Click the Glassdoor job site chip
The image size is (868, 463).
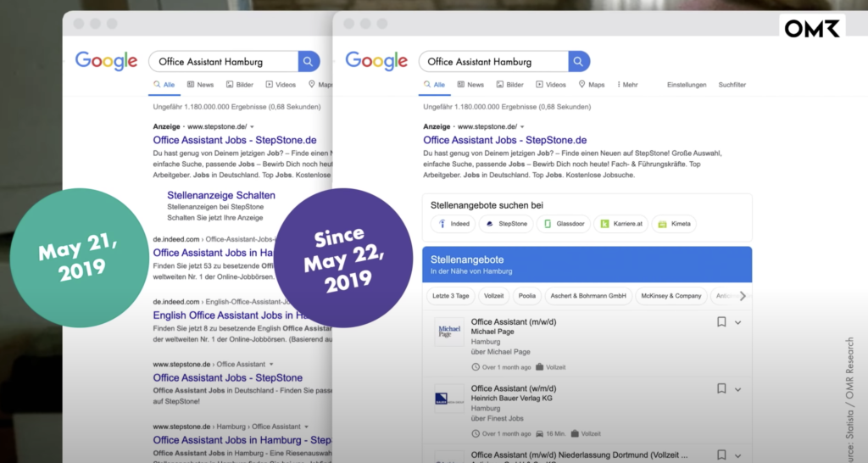564,224
